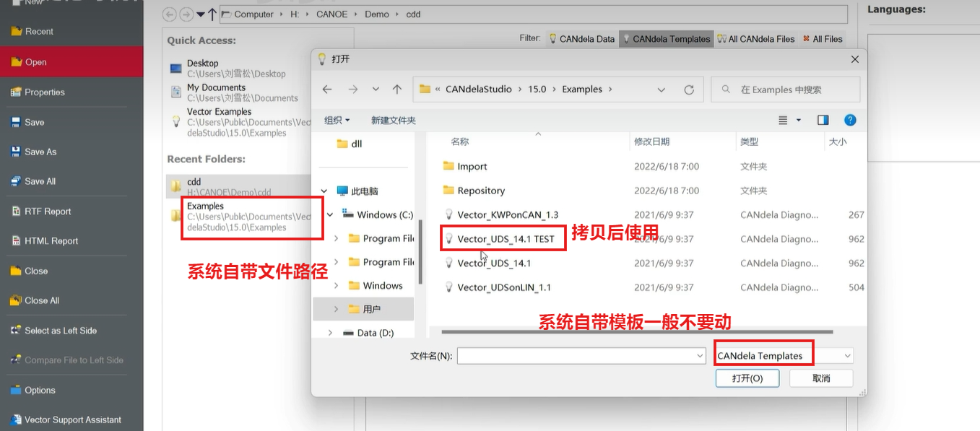Expand the address bar history dropdown
This screenshot has width=980, height=431.
pos(662,90)
